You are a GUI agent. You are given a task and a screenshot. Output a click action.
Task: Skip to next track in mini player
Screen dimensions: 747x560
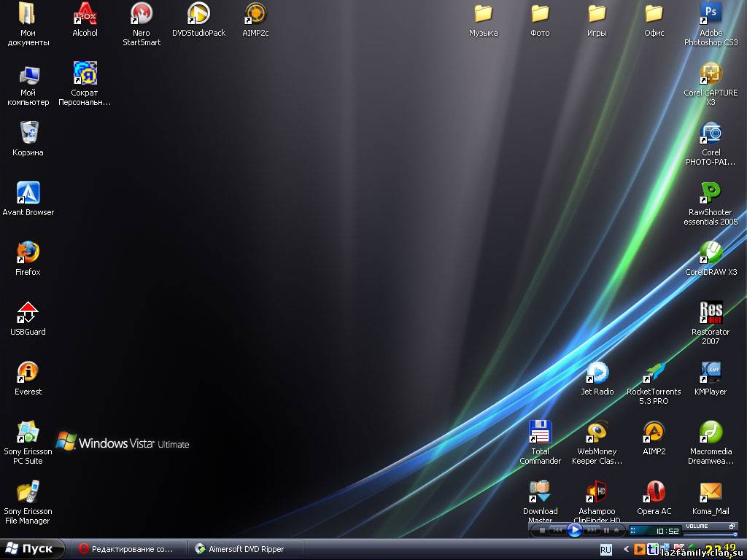click(592, 531)
